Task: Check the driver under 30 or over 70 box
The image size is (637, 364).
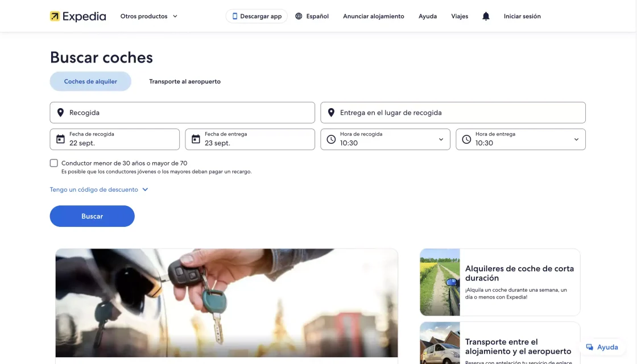Action: point(53,163)
